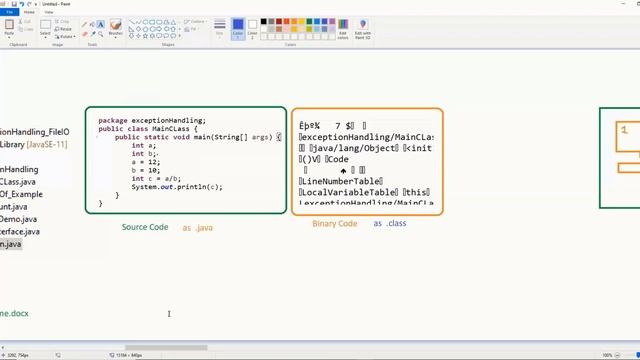This screenshot has width=640, height=360.
Task: Select the Color picker tool
Action: point(93,34)
